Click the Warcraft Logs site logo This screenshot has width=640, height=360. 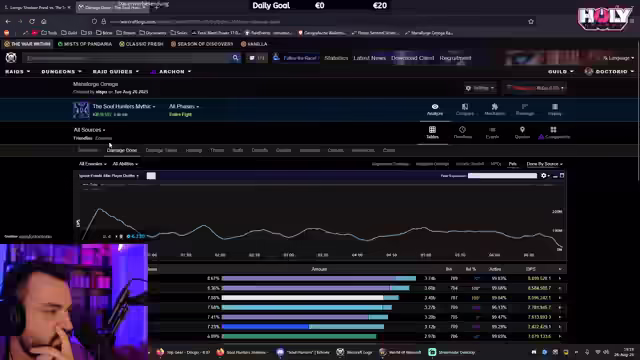tap(11, 58)
